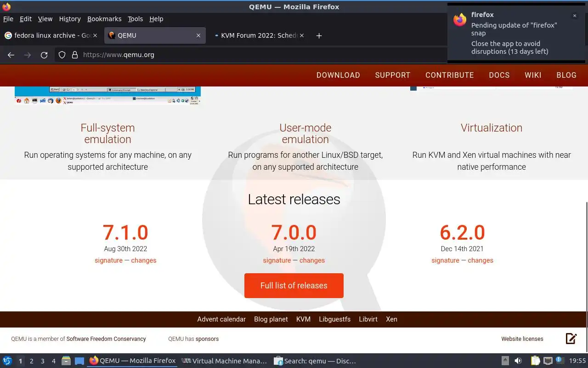
Task: View site security via the padlock icon
Action: click(75, 55)
